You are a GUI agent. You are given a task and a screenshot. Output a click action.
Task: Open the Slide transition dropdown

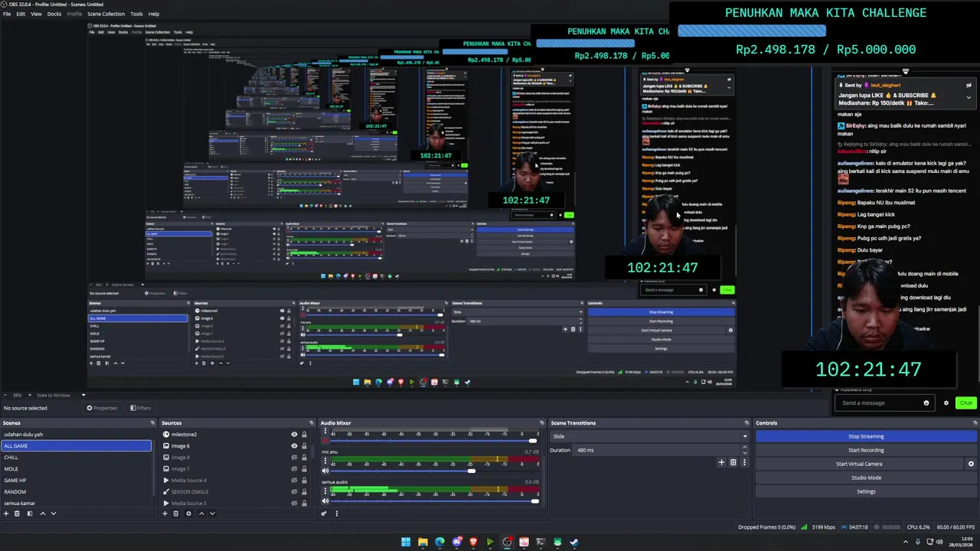(649, 436)
